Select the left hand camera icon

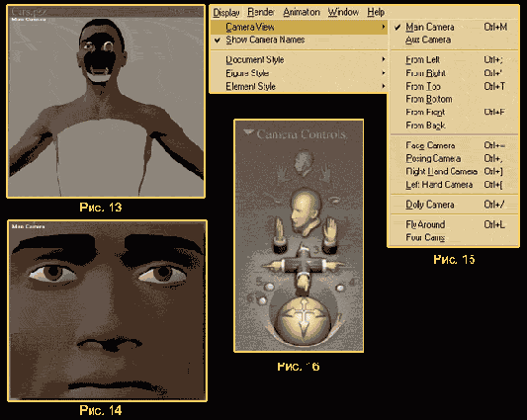(x=279, y=235)
